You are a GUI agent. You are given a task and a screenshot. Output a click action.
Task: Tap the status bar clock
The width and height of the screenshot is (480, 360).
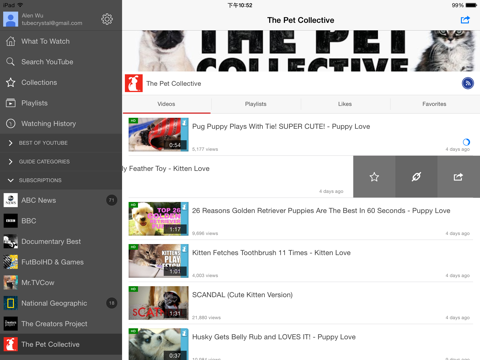pyautogui.click(x=240, y=5)
